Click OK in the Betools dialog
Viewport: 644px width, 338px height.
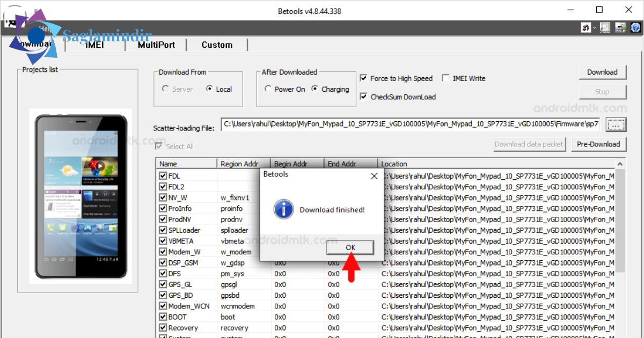[350, 247]
